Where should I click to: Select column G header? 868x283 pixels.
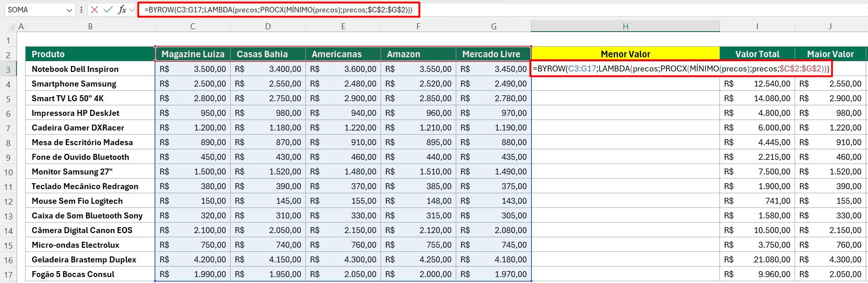[493, 27]
